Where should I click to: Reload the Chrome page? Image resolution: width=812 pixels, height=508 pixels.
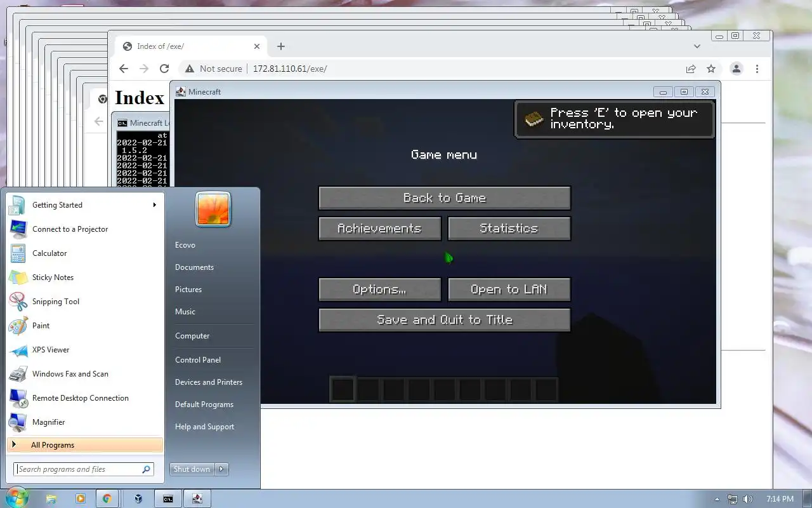(164, 69)
